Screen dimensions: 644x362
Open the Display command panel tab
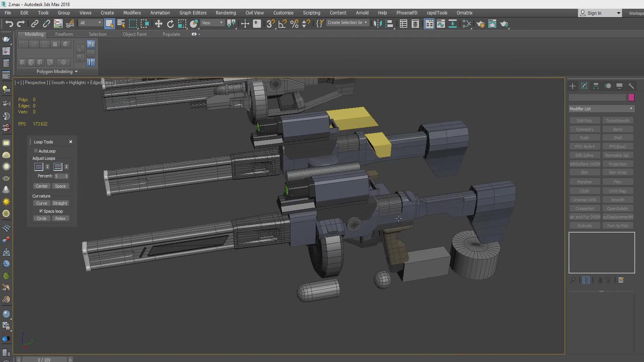(x=619, y=86)
